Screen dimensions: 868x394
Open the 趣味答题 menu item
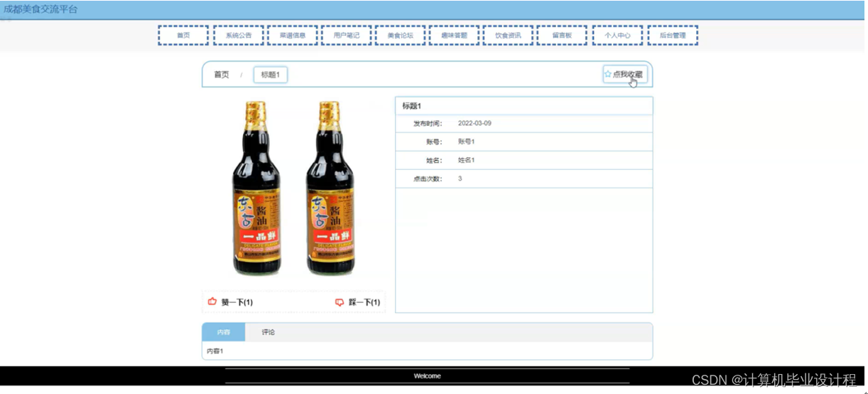(454, 36)
